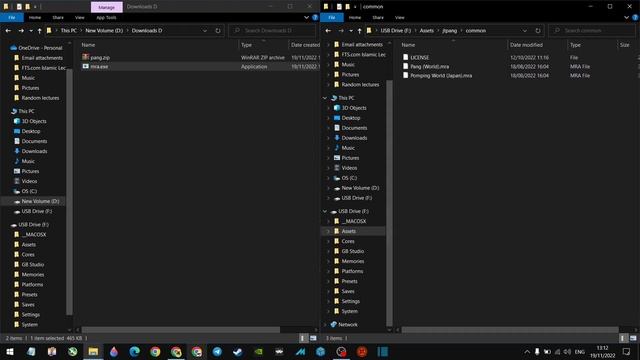
Task: Click vertical scrollbar in common window tree pane
Action: (x=389, y=203)
